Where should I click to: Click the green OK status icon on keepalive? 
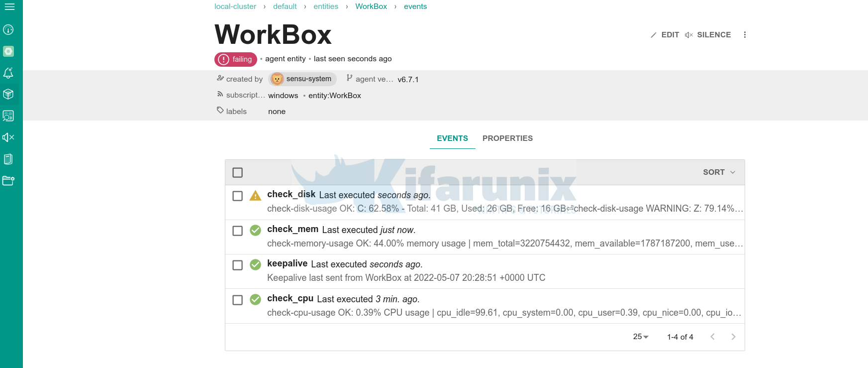tap(255, 265)
